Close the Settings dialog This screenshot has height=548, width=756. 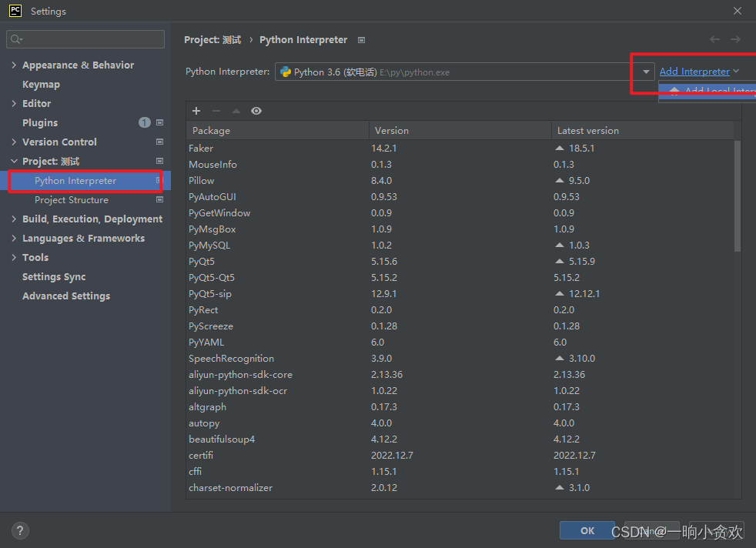738,11
